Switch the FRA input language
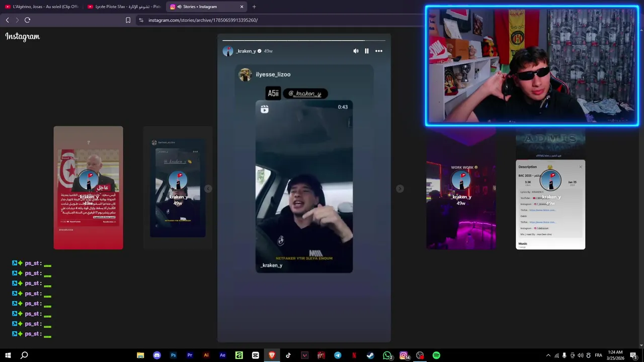644x362 pixels. [599, 355]
